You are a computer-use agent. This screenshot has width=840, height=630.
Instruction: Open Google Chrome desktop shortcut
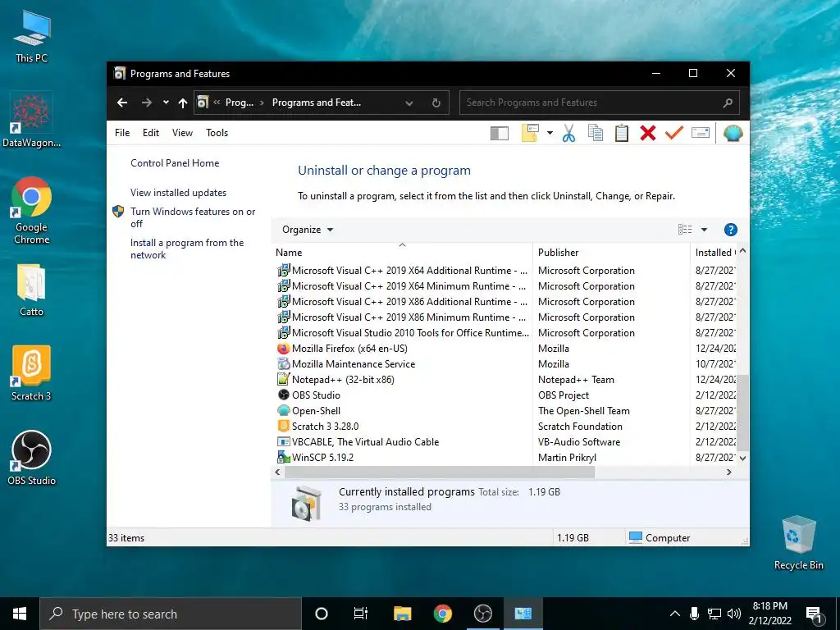click(x=32, y=210)
